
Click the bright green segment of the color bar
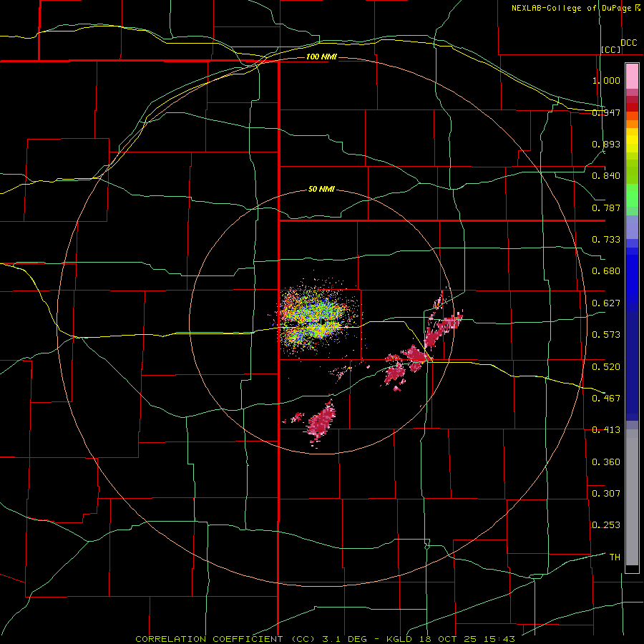tap(632, 195)
